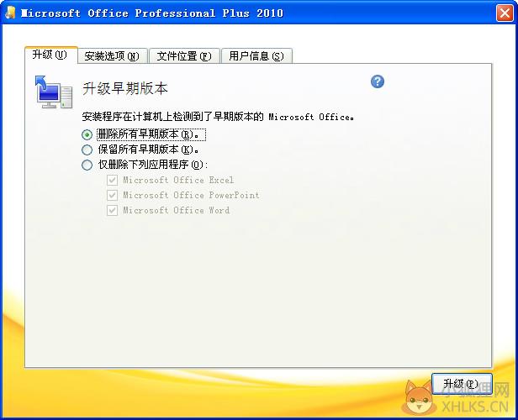Open the blue help question mark icon
The image size is (518, 420).
coord(378,81)
